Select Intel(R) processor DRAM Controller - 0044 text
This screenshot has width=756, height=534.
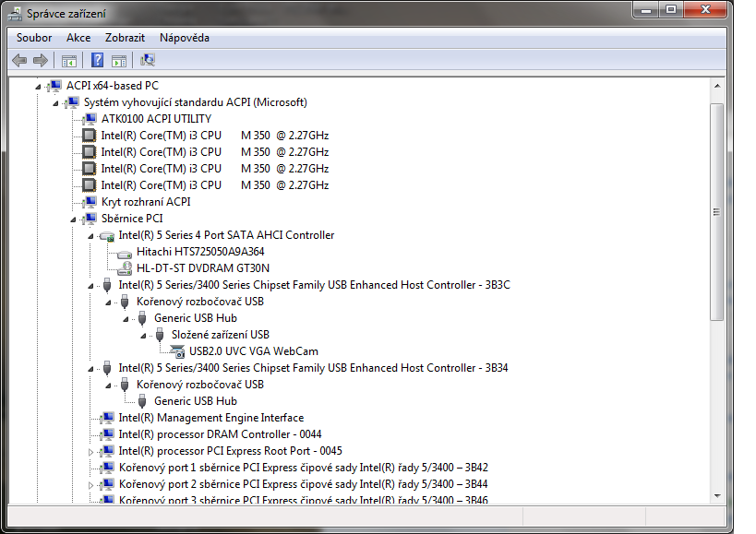tap(220, 434)
